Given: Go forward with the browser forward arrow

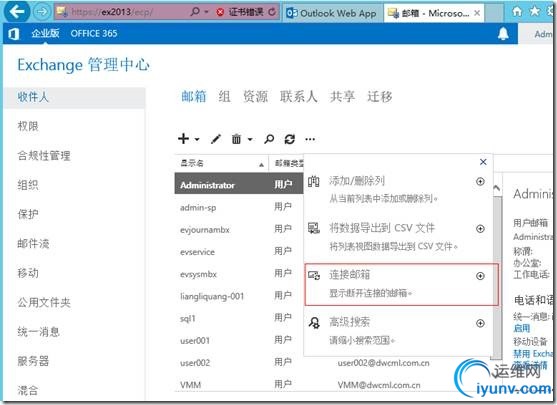Looking at the screenshot, I should coord(42,12).
